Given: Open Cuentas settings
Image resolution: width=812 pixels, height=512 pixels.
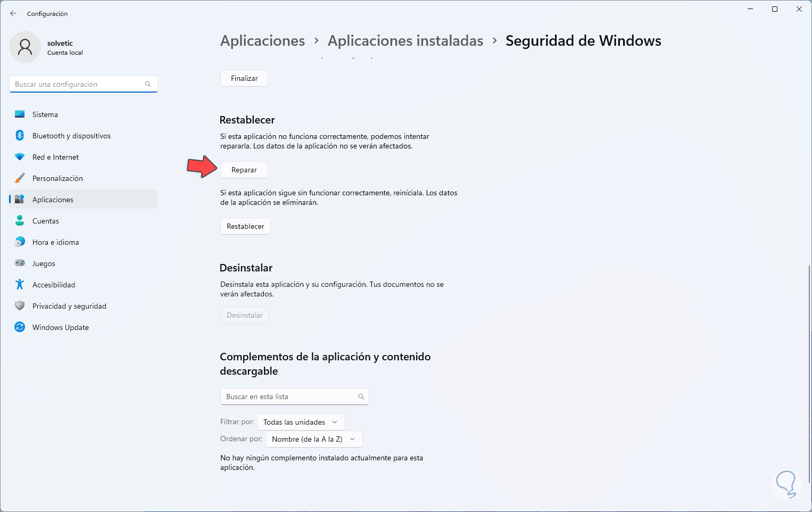Looking at the screenshot, I should pyautogui.click(x=84, y=221).
